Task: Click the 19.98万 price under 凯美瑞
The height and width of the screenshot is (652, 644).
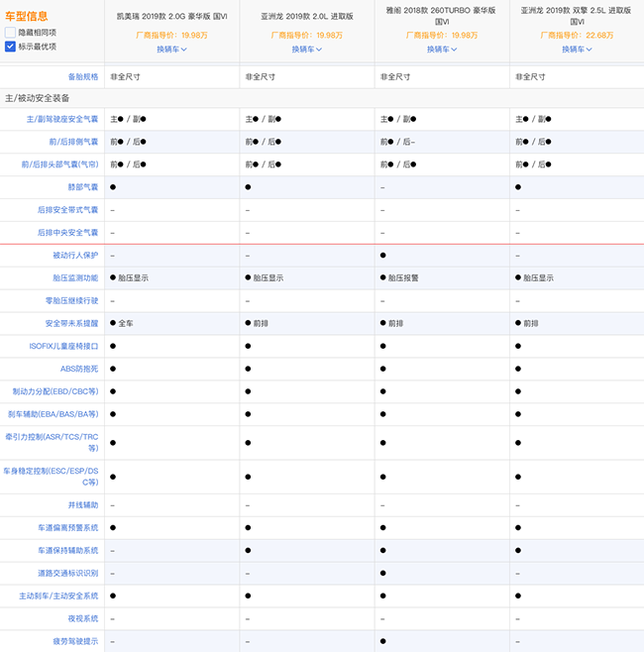Action: pyautogui.click(x=194, y=36)
